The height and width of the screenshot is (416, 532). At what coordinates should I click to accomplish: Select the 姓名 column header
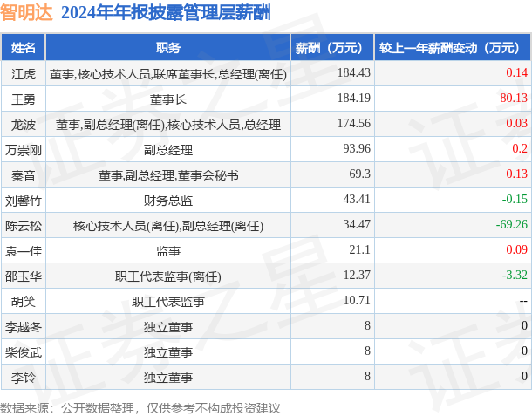point(23,47)
